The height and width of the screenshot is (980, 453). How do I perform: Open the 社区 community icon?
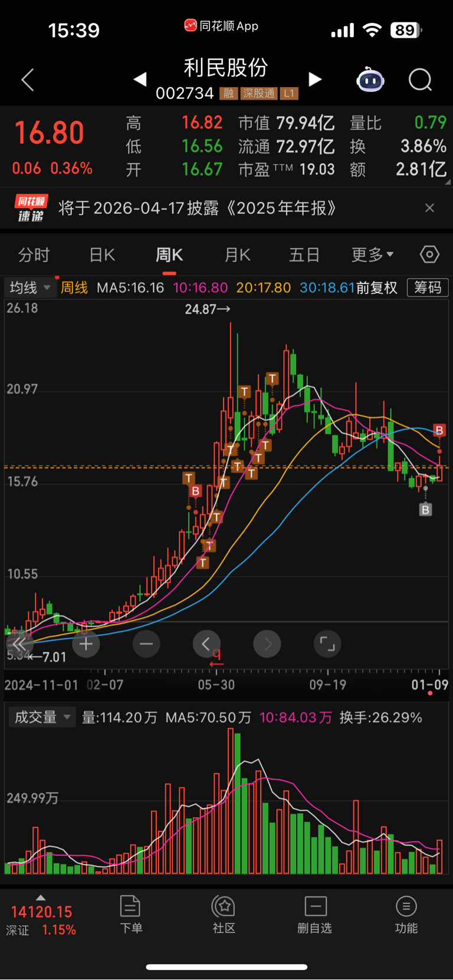(x=224, y=915)
